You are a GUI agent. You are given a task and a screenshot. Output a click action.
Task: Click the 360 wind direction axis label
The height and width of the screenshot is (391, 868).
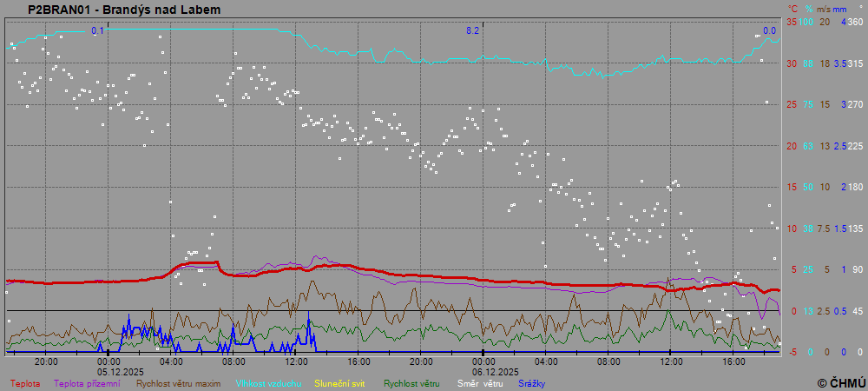pos(855,22)
